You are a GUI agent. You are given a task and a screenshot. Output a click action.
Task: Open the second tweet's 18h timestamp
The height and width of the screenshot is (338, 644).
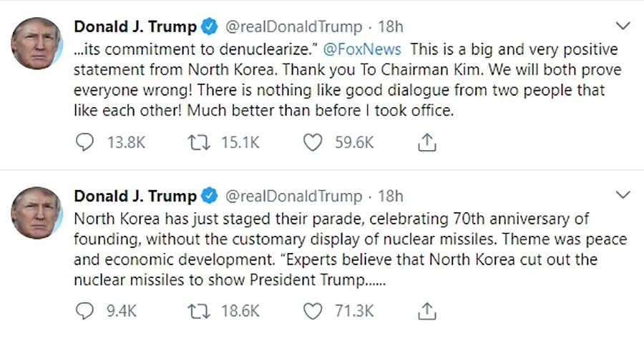coord(390,197)
